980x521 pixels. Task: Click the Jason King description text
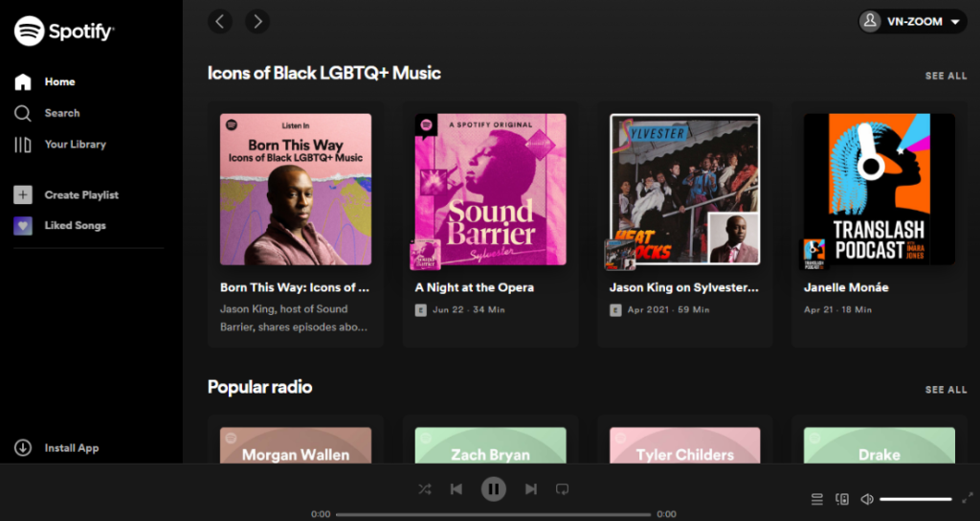(294, 318)
